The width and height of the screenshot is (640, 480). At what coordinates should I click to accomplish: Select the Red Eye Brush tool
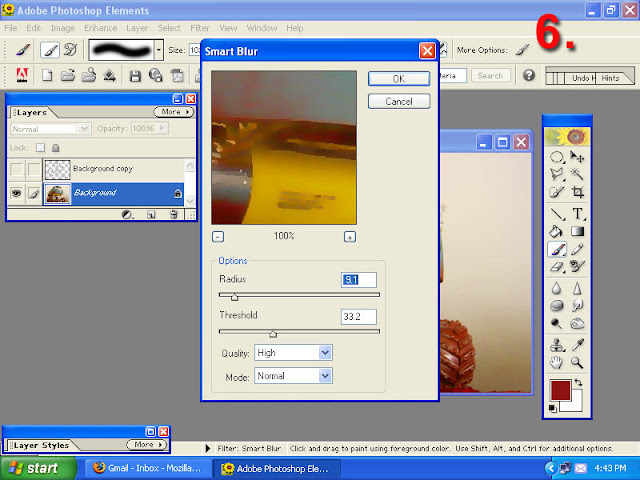(x=577, y=267)
